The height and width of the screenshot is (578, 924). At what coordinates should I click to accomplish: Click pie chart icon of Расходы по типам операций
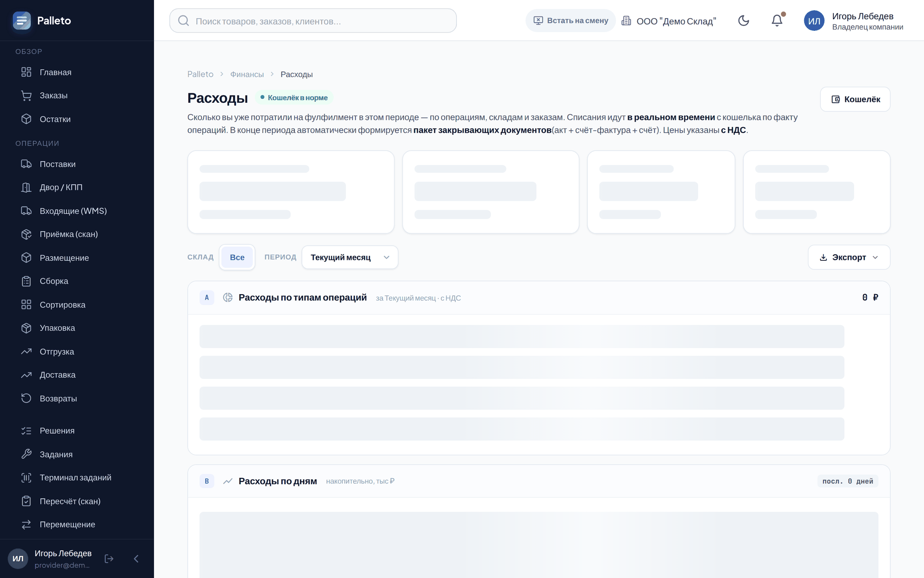[x=228, y=298]
